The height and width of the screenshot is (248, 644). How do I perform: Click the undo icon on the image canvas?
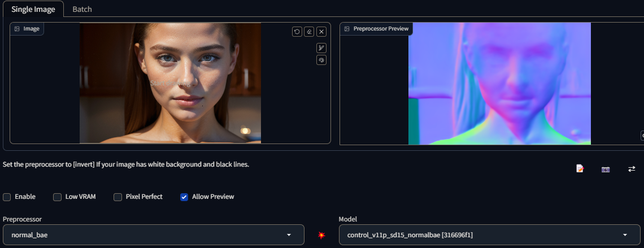297,32
